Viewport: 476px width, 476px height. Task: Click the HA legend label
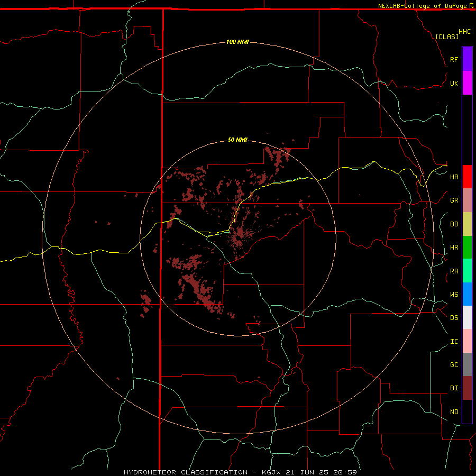tap(454, 177)
